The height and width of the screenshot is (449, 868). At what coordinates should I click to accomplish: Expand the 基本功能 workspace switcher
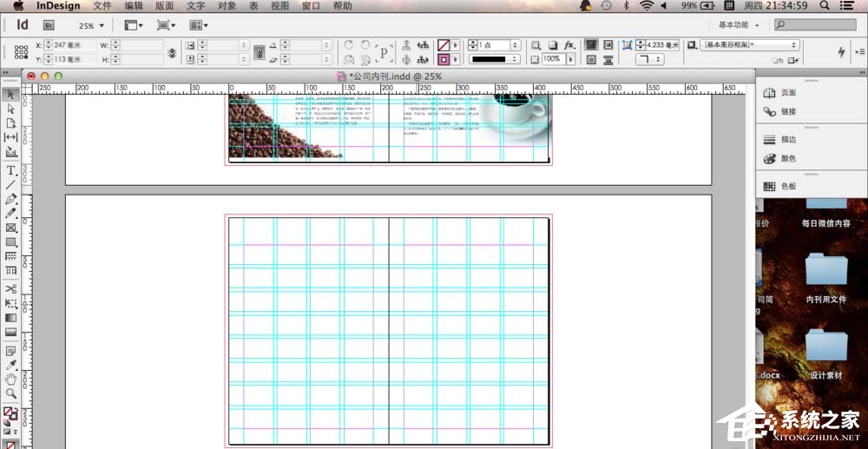[739, 25]
